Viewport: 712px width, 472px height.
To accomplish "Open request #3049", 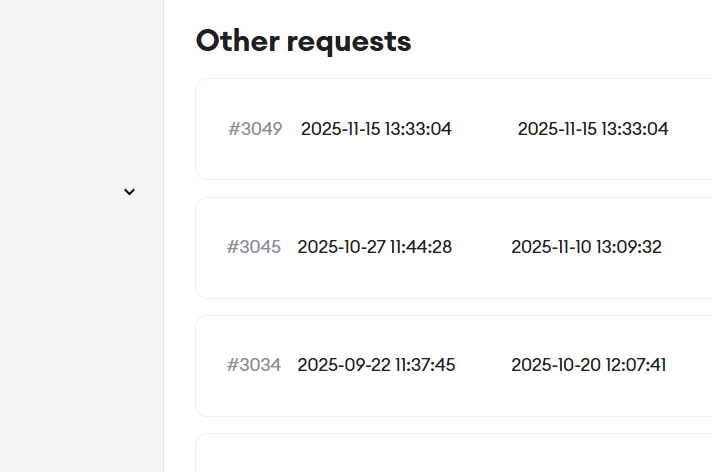I will tap(255, 129).
